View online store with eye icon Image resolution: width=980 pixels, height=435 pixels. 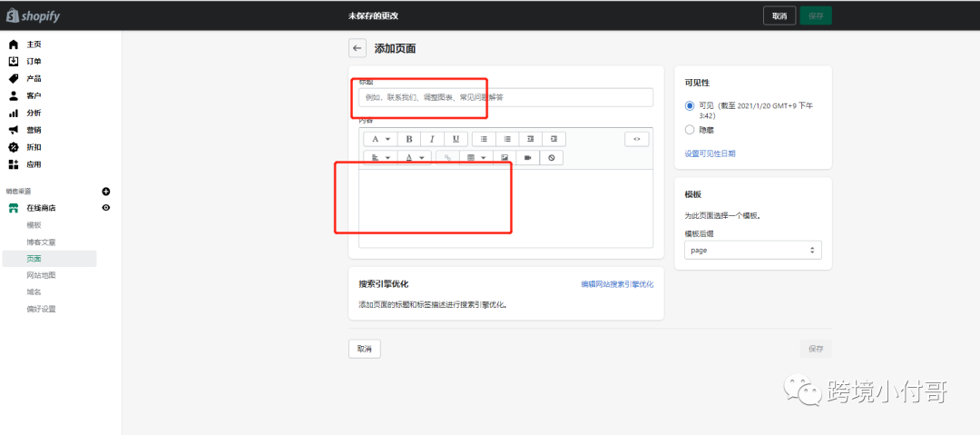105,208
